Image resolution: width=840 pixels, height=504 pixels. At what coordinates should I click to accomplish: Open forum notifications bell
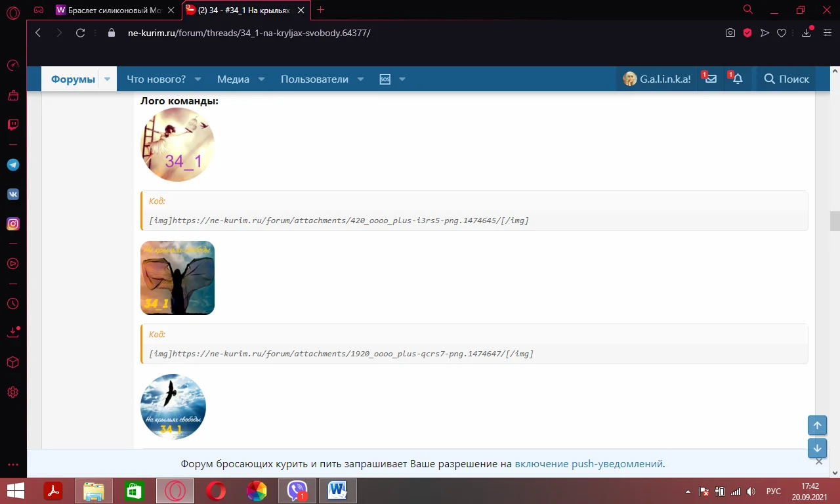738,79
